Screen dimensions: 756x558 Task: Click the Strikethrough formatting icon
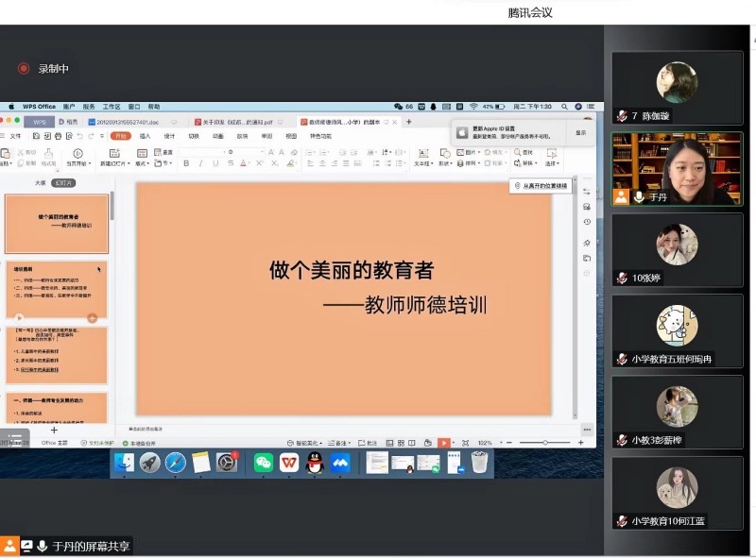tap(230, 163)
